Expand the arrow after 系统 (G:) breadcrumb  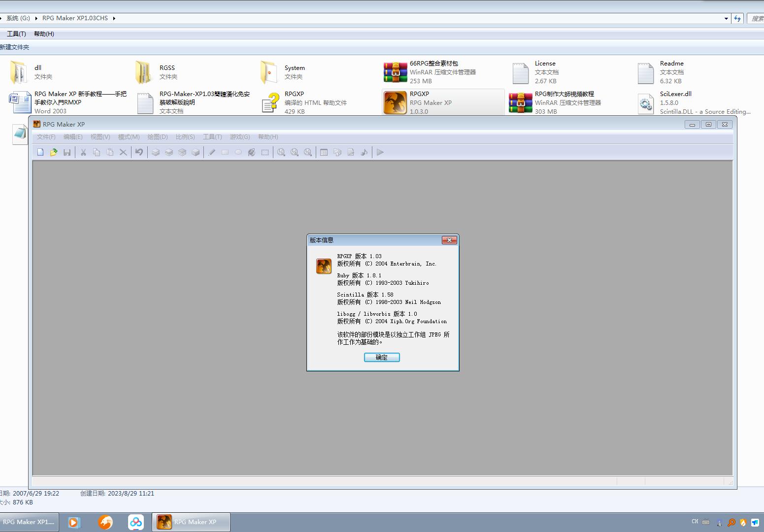click(36, 18)
